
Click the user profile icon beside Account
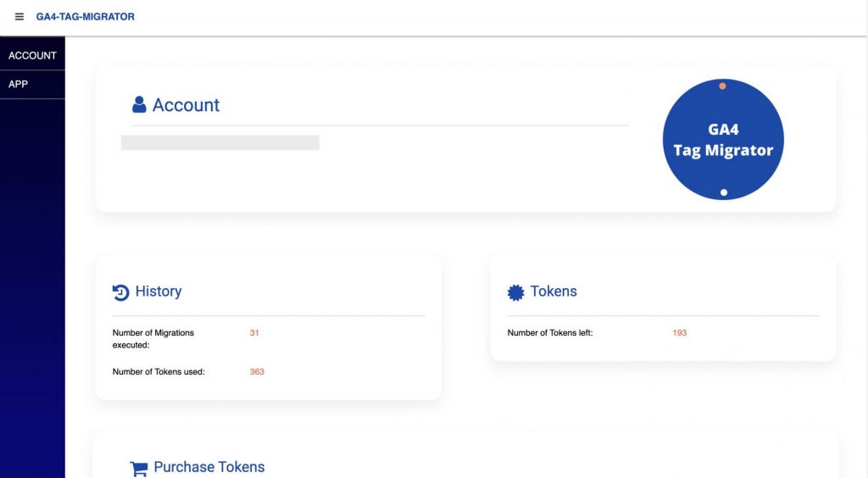tap(139, 104)
